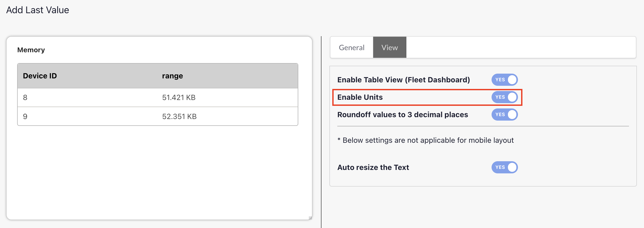Click the Roundoff values label text

coord(402,115)
